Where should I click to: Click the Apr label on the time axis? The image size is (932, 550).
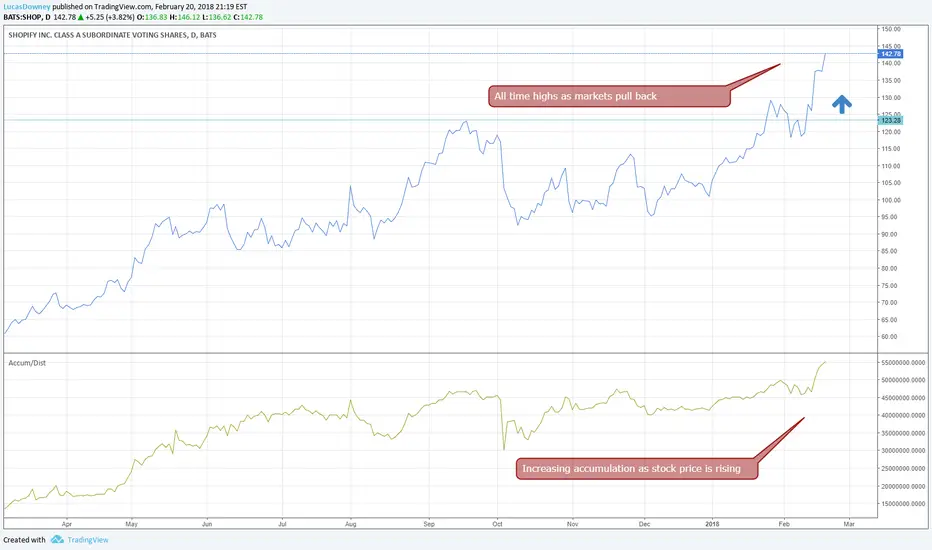point(67,524)
